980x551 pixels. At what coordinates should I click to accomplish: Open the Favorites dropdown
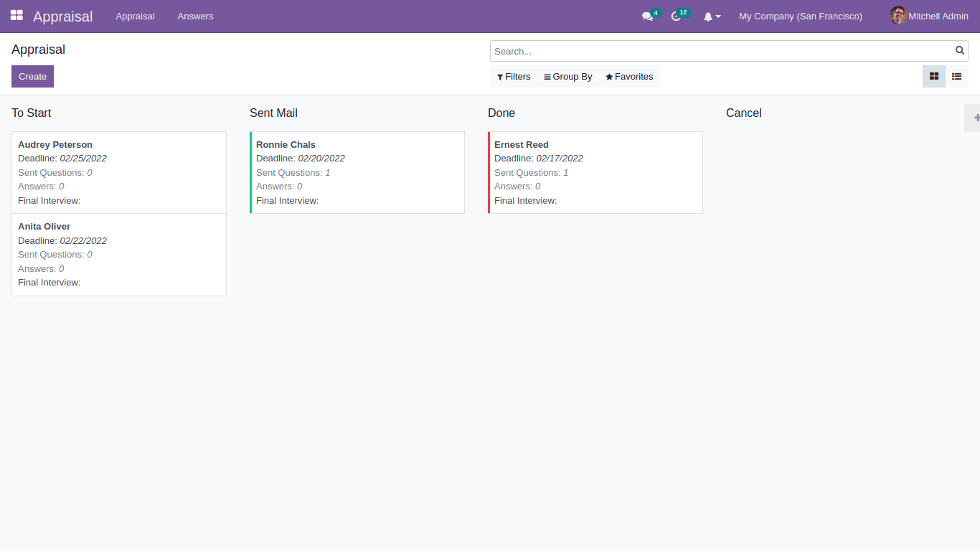click(x=628, y=76)
